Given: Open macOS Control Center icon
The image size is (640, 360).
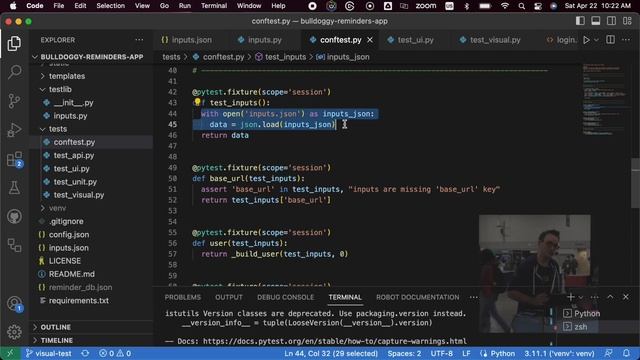Looking at the screenshot, I should coord(538,6).
